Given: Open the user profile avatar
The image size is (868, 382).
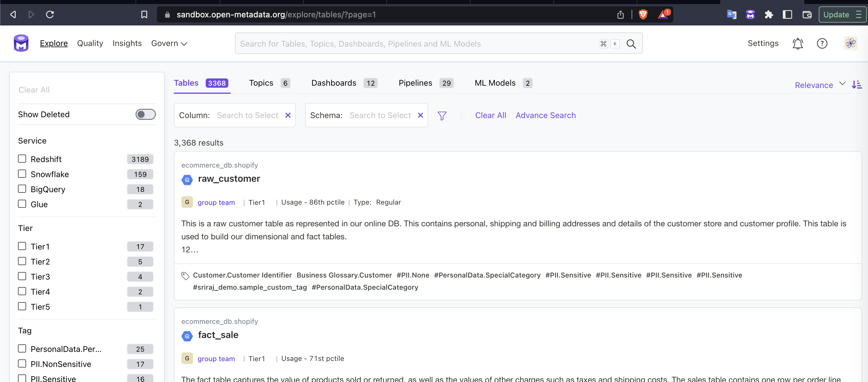Looking at the screenshot, I should pyautogui.click(x=850, y=43).
